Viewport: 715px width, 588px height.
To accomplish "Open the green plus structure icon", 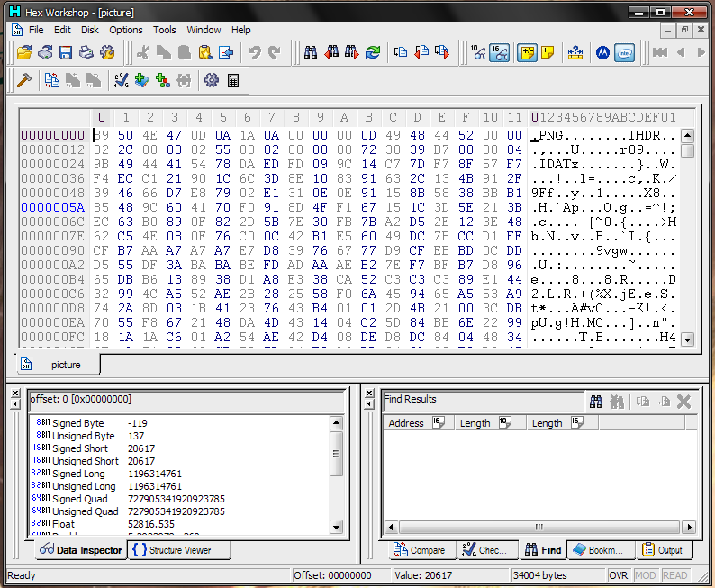I will tap(141, 81).
